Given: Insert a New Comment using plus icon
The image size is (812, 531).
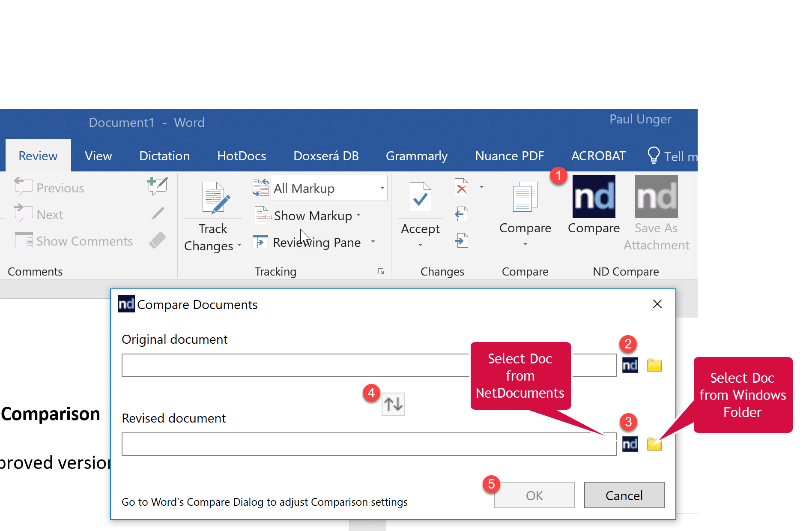Looking at the screenshot, I should tap(157, 186).
